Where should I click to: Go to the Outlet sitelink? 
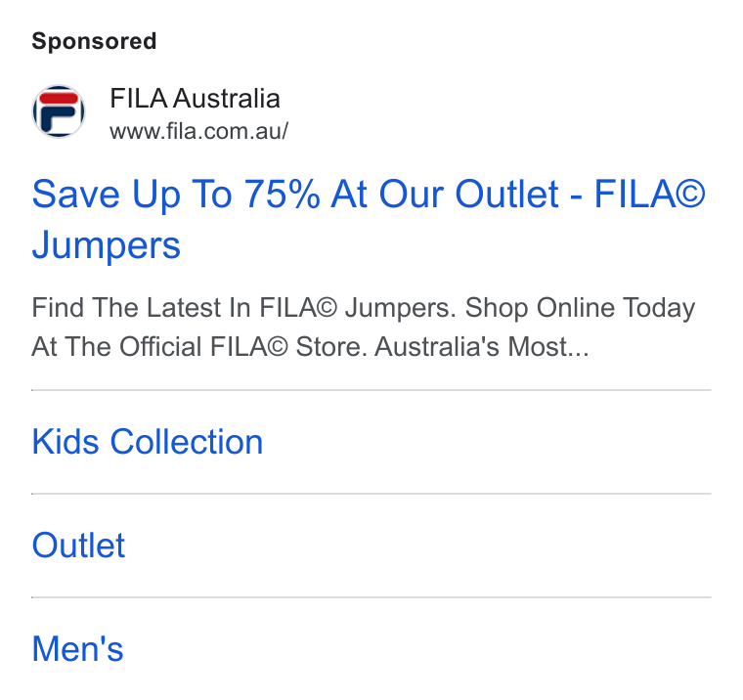[x=78, y=545]
